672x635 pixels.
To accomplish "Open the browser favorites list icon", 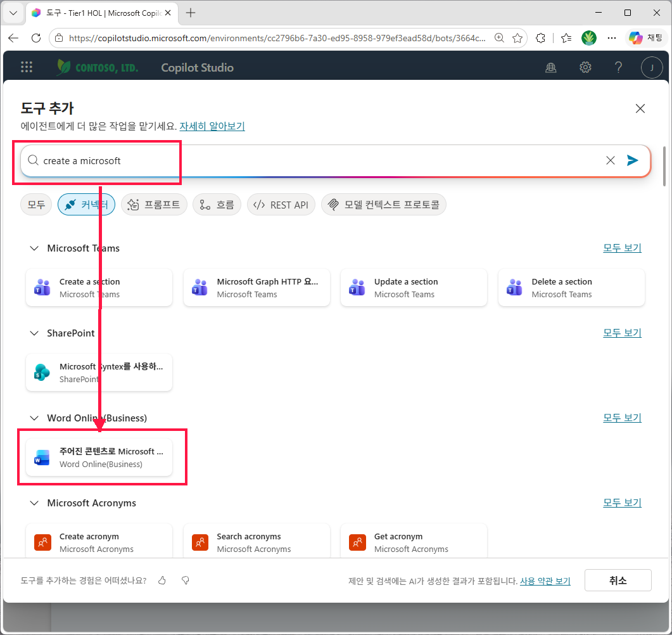I will coord(566,38).
